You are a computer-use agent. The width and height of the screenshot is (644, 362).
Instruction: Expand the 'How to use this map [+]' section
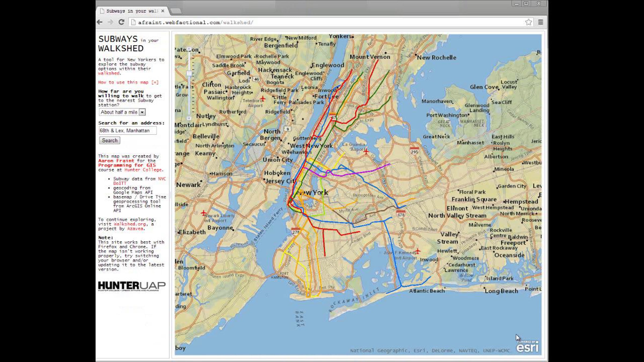click(x=128, y=82)
